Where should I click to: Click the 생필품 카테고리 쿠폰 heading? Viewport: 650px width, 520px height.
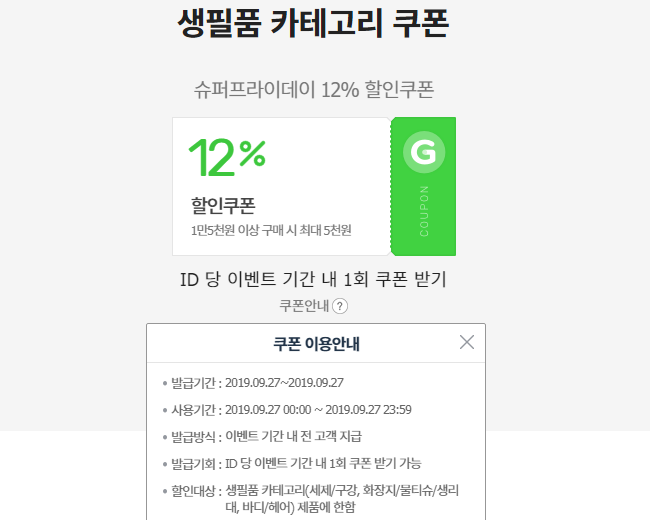312,22
